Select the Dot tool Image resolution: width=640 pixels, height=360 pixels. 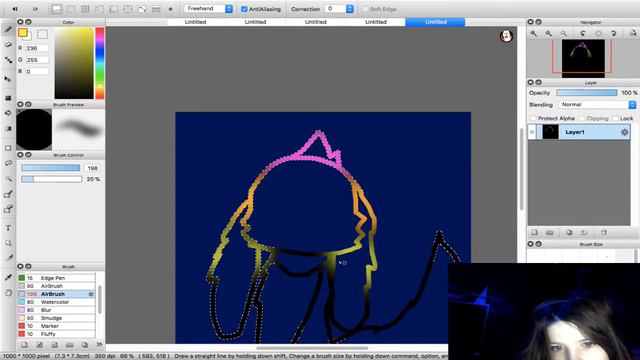(8, 60)
